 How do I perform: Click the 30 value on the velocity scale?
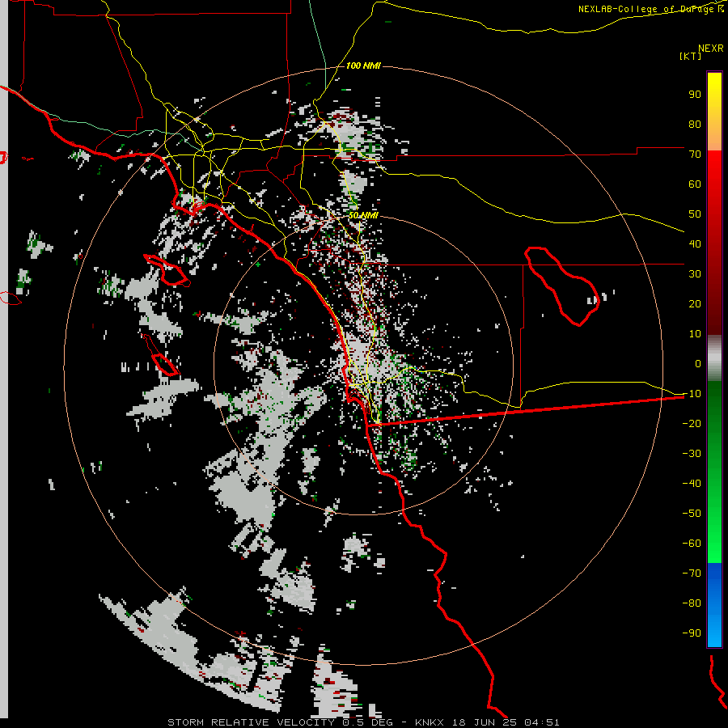[x=695, y=274]
